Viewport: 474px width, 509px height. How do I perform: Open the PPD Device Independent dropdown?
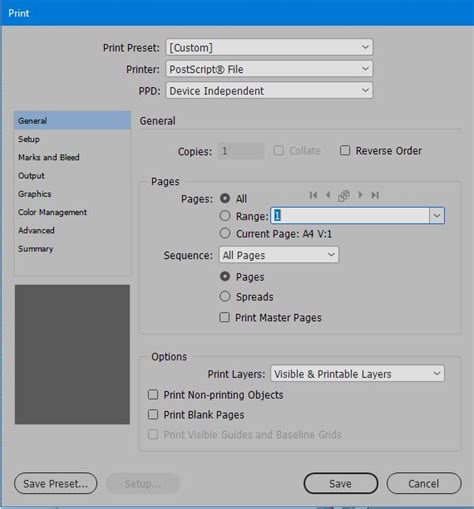[x=269, y=91]
